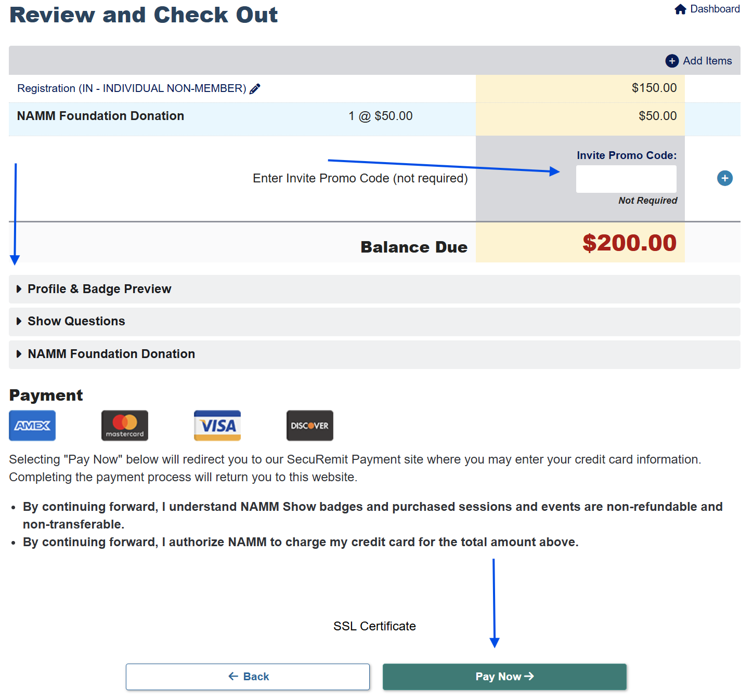The width and height of the screenshot is (753, 700).
Task: Select the 1 @ $50.00 quantity text
Action: click(381, 116)
